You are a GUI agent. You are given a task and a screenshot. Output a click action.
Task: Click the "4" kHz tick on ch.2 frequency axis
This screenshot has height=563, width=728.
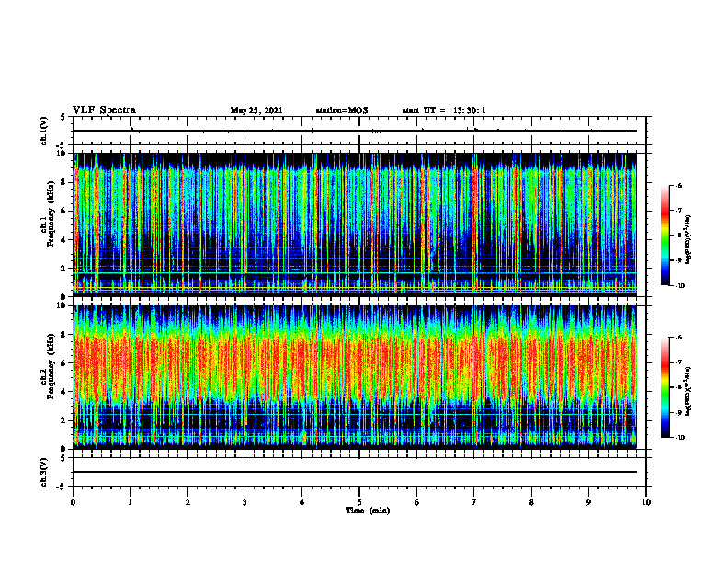click(x=64, y=392)
